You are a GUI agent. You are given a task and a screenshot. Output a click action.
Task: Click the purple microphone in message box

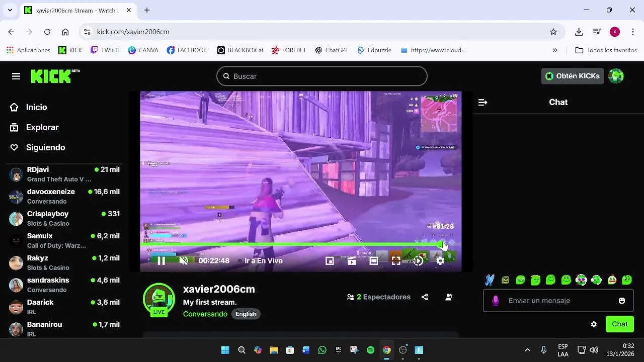coord(496,301)
